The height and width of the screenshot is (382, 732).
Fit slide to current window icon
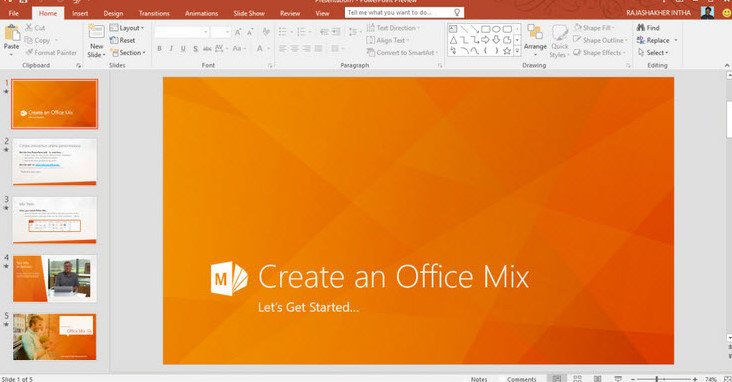(x=727, y=379)
